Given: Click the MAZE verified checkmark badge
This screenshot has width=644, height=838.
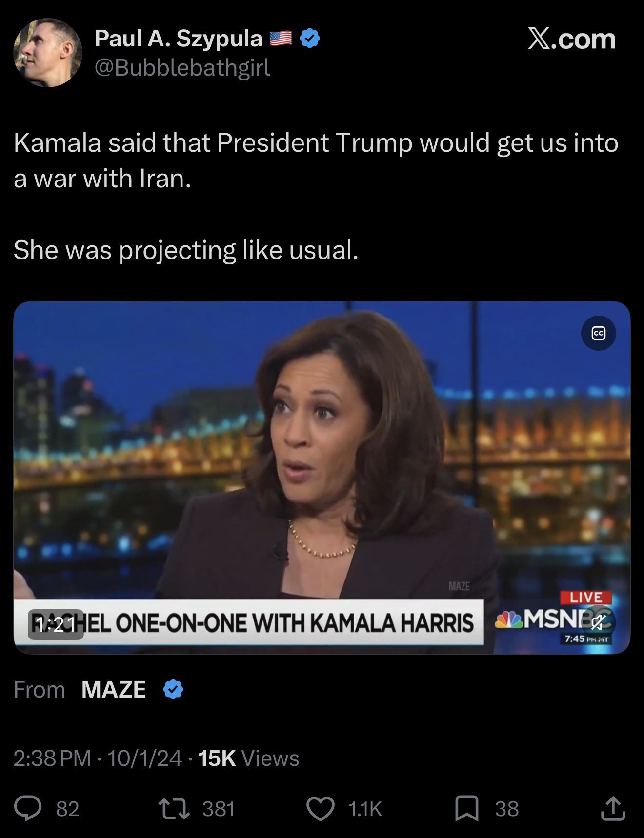Looking at the screenshot, I should [173, 689].
